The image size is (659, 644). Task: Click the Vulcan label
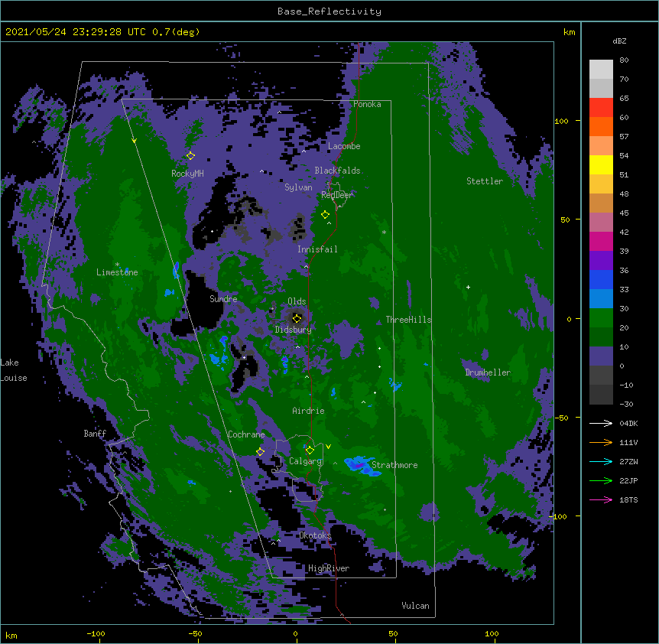pyautogui.click(x=415, y=606)
